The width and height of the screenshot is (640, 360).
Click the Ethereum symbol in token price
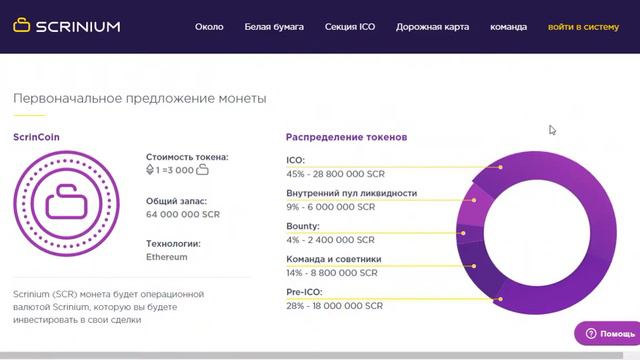tap(150, 169)
